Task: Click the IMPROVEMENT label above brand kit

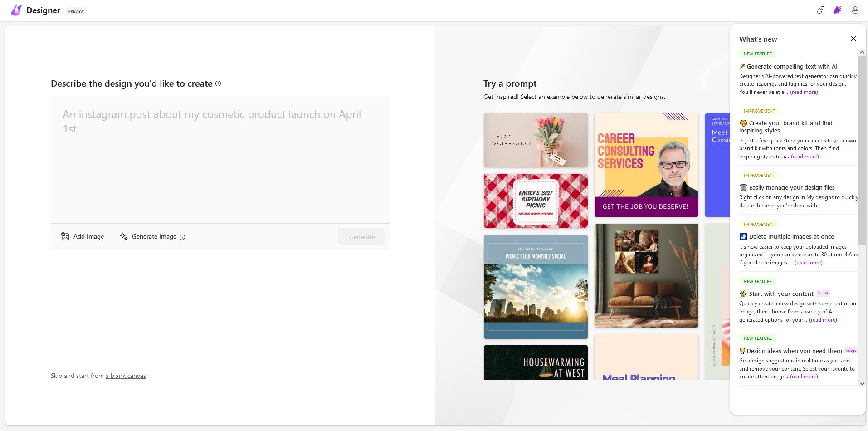Action: tap(759, 111)
